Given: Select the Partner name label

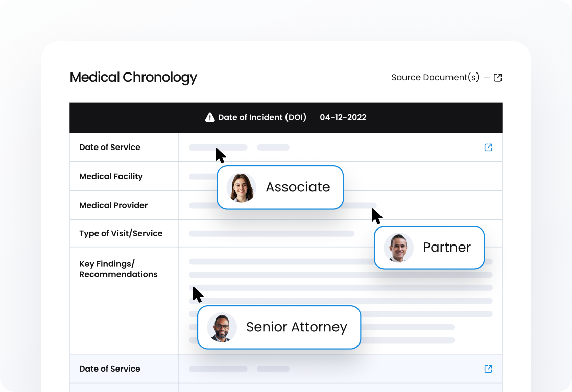Looking at the screenshot, I should (x=446, y=248).
